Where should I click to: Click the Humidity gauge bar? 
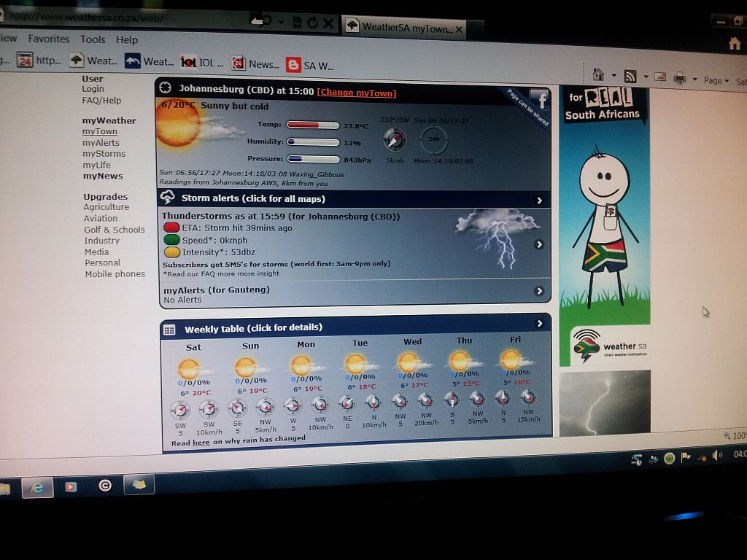point(313,142)
